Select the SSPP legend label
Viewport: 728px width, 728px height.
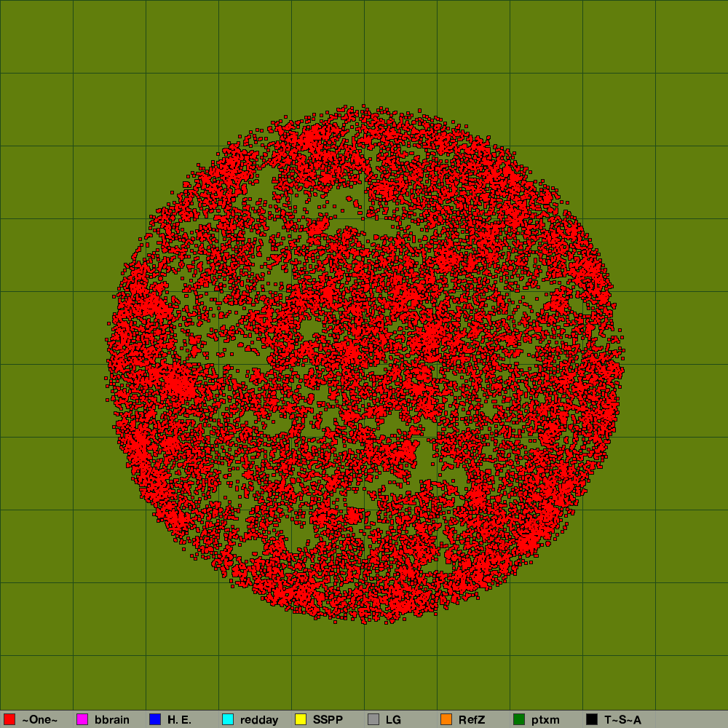pos(328,720)
